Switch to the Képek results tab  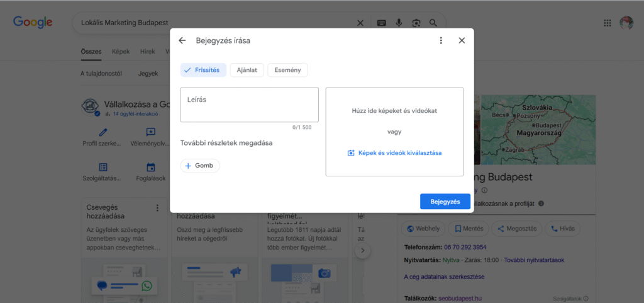pyautogui.click(x=121, y=52)
